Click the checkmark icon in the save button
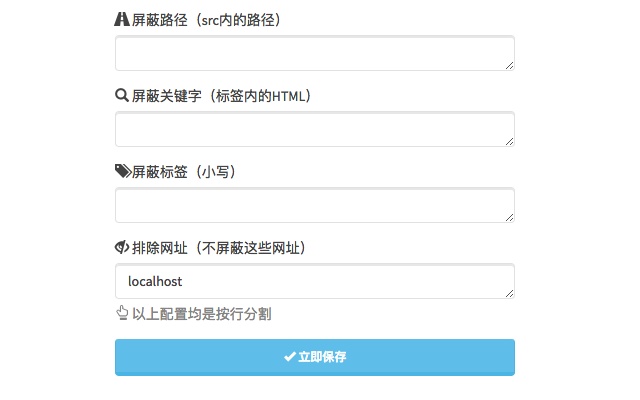Screen dimensions: 640x400 (x=289, y=357)
